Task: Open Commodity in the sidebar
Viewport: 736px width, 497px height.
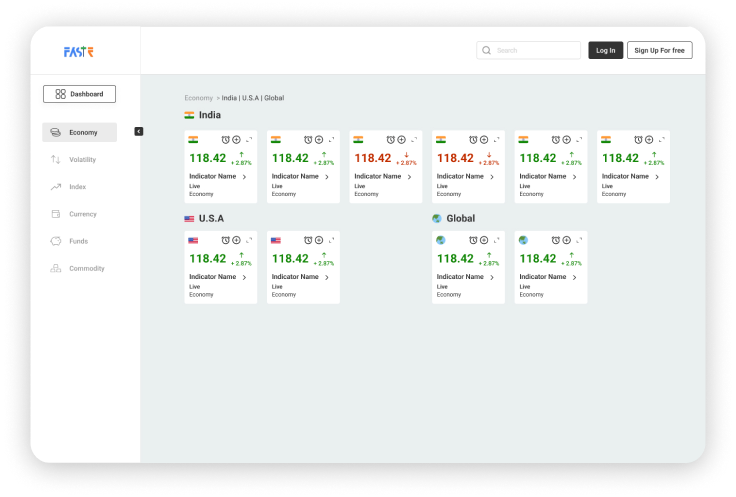Action: coord(79,268)
